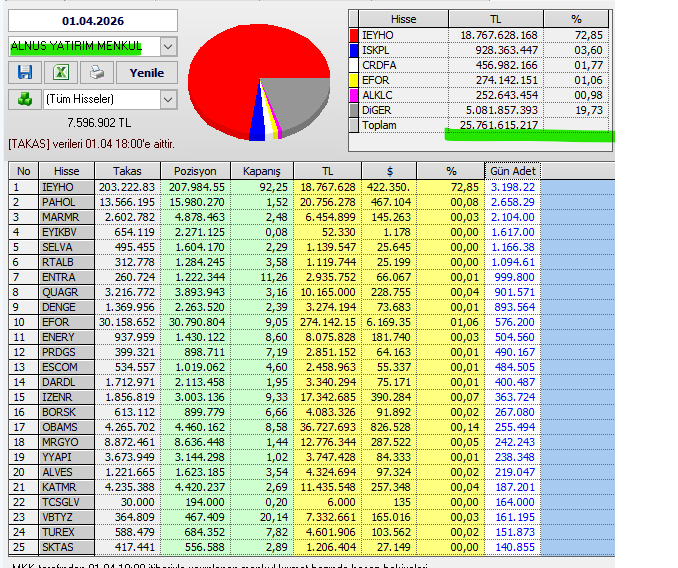
Task: Click the printer icon
Action: tap(97, 72)
